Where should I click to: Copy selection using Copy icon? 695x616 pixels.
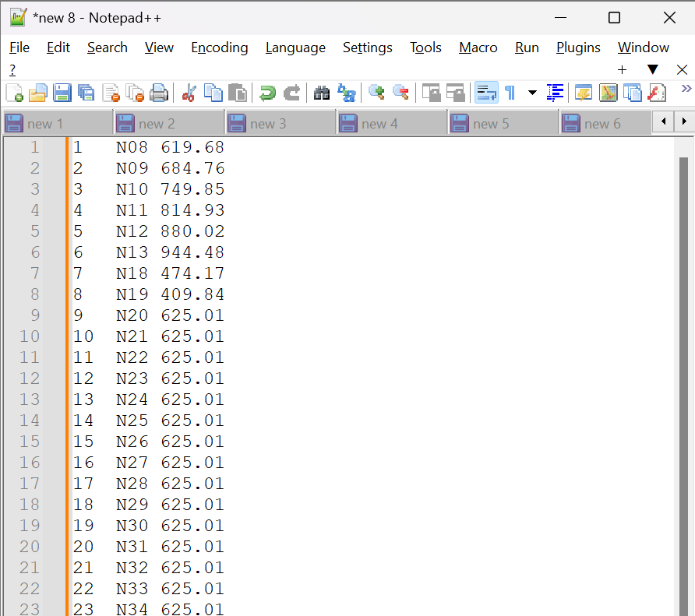click(x=213, y=93)
